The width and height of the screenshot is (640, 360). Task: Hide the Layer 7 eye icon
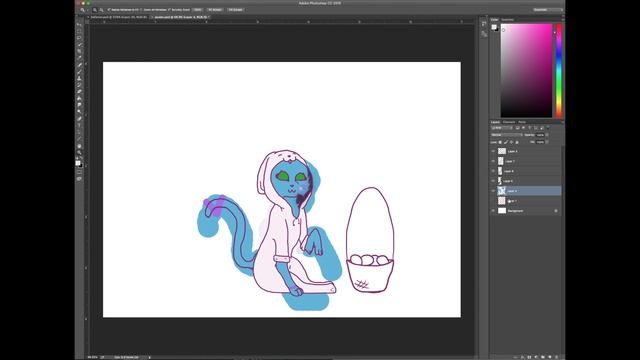point(493,161)
